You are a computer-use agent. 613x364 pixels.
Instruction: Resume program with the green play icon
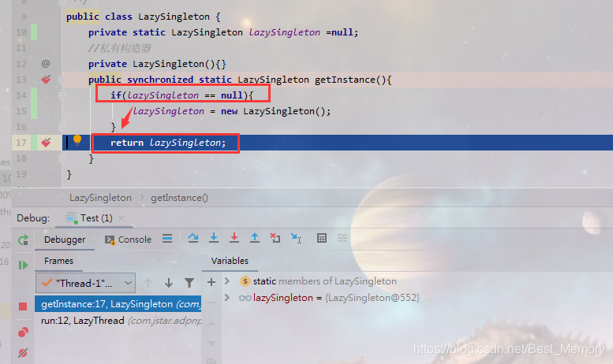tap(24, 266)
